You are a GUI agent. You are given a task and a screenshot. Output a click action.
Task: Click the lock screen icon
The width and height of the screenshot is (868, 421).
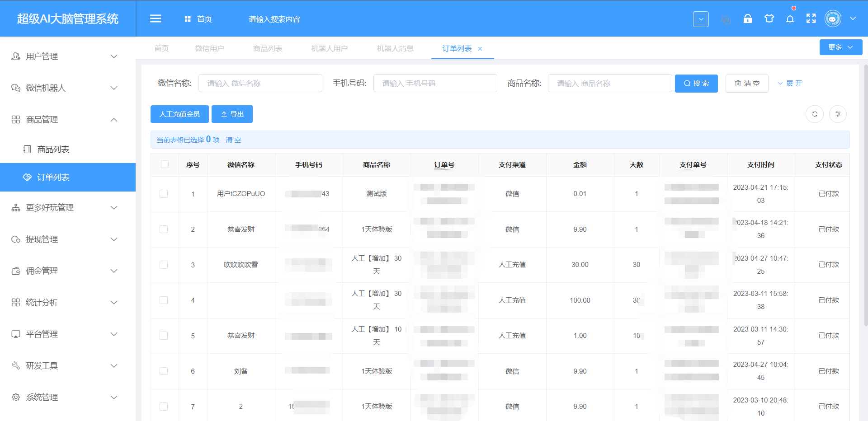point(748,19)
